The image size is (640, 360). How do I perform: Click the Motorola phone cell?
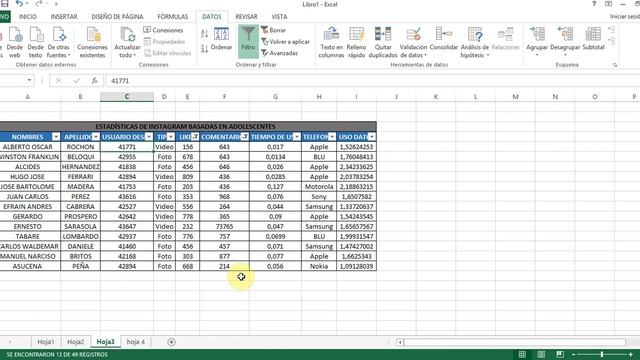[319, 187]
